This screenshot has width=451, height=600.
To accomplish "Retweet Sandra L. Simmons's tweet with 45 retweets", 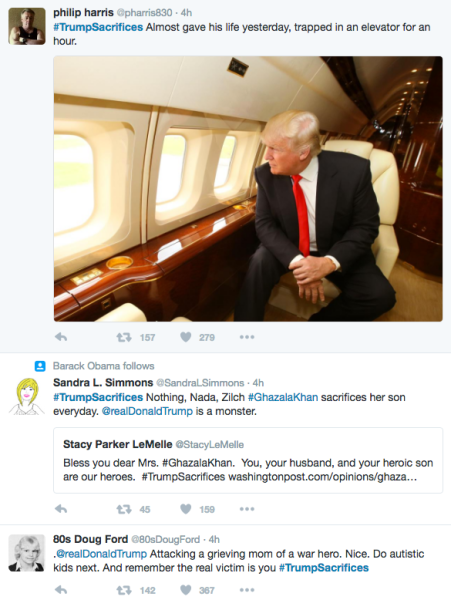I will (x=124, y=509).
